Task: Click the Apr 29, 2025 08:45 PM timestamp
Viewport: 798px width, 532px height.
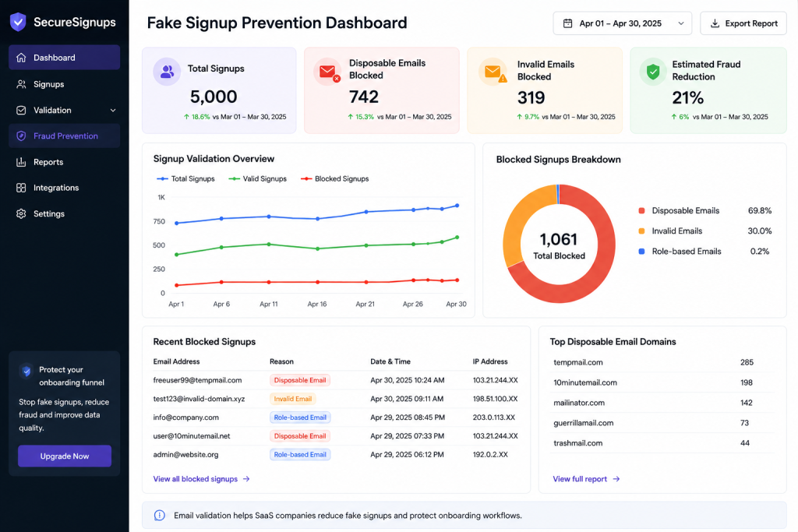Action: (x=408, y=417)
